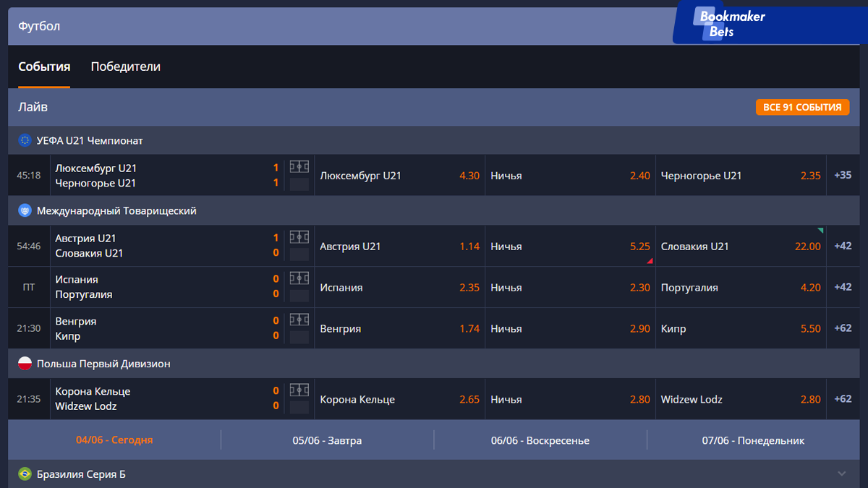The width and height of the screenshot is (868, 488).
Task: Open pitch view icon for Корона Кельце match
Action: point(299,390)
